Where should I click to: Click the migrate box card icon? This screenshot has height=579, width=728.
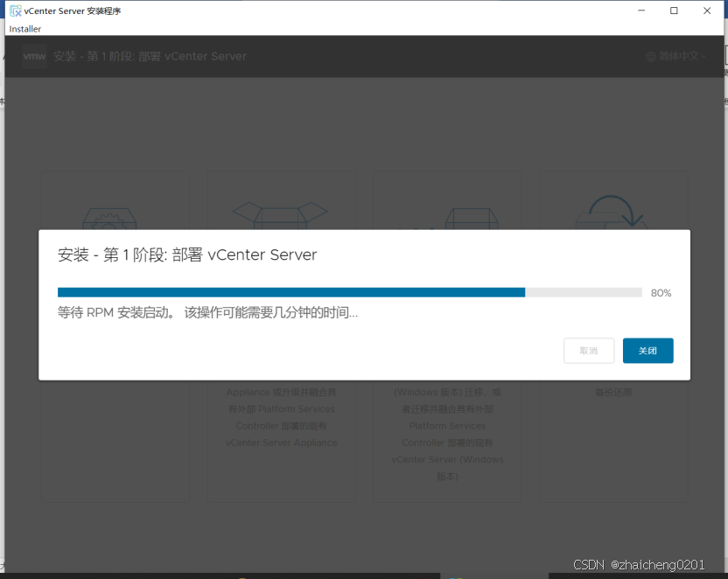(x=471, y=219)
